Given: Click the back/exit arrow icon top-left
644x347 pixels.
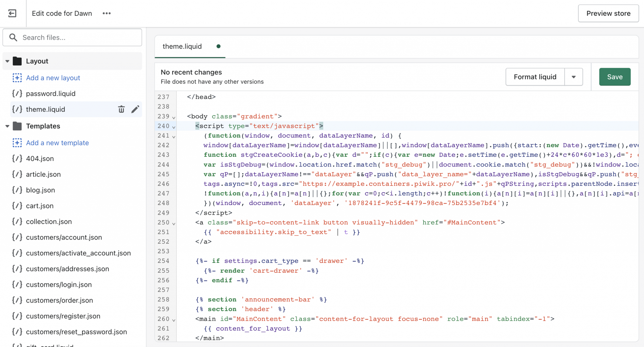Looking at the screenshot, I should click(12, 13).
